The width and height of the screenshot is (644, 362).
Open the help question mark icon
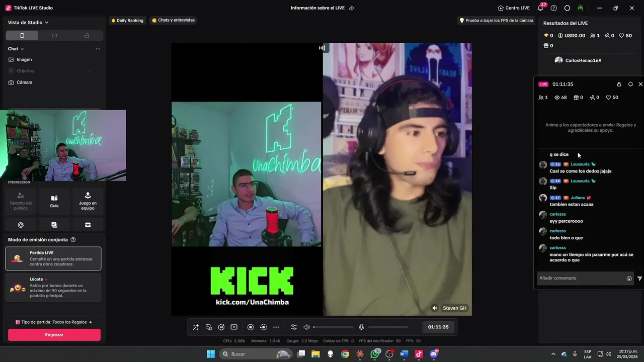coord(554,8)
